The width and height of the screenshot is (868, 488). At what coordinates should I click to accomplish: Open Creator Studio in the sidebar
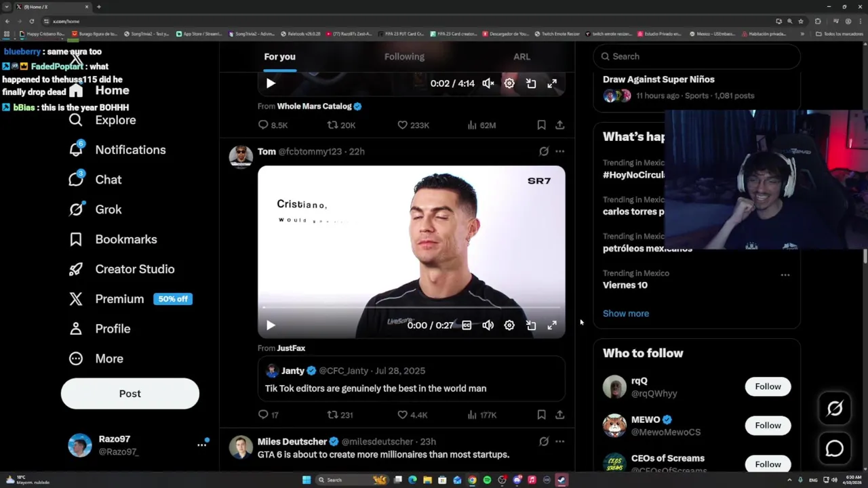(x=121, y=269)
